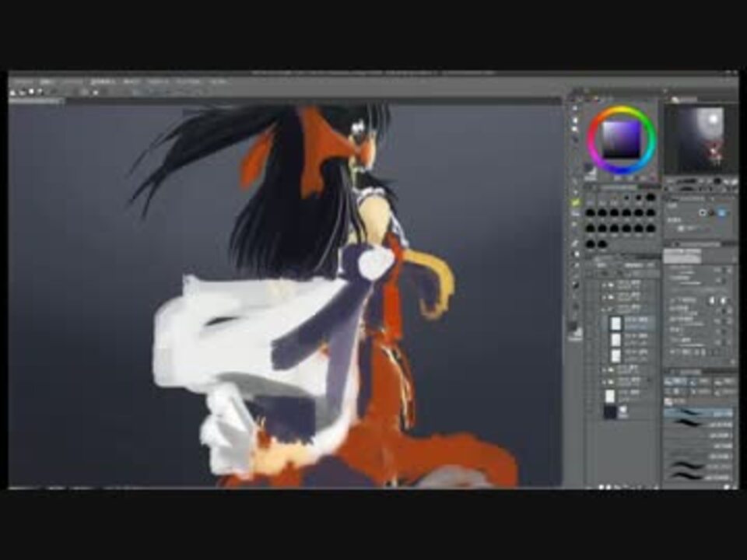Open the File menu
747x560 pixels.
(23, 82)
